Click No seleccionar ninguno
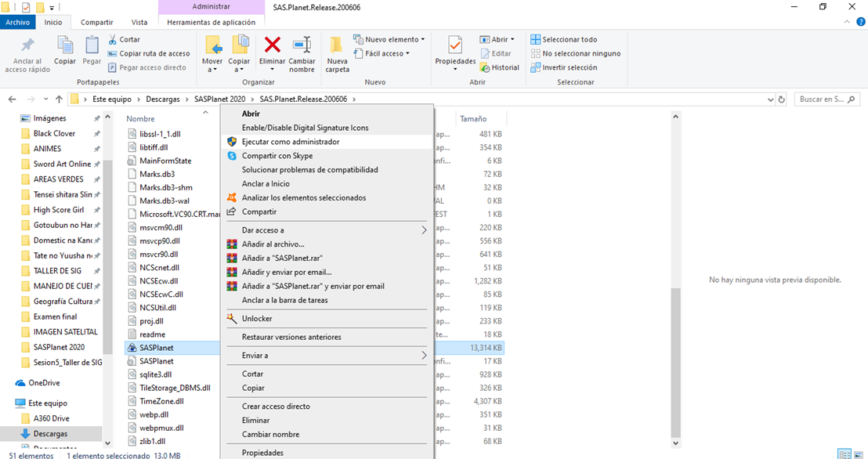This screenshot has width=868, height=459. pyautogui.click(x=576, y=54)
